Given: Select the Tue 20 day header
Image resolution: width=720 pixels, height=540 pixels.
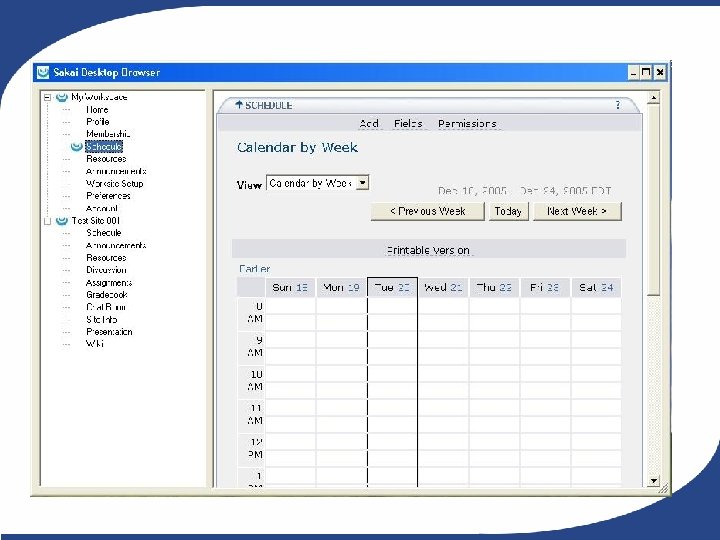Looking at the screenshot, I should click(x=392, y=287).
